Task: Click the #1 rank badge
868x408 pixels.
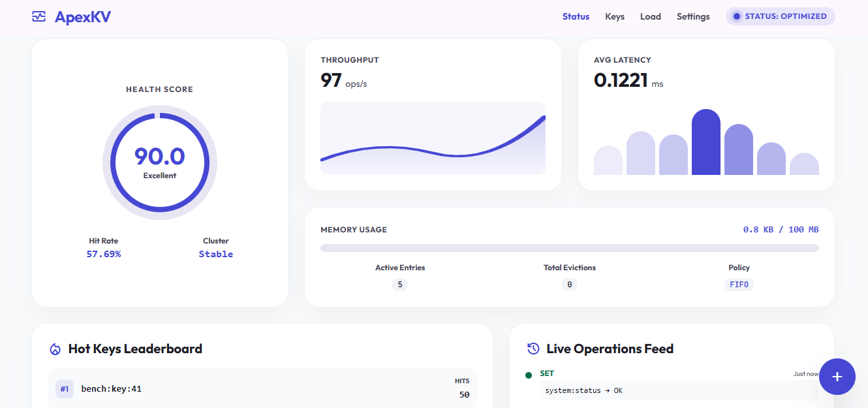Action: 65,389
